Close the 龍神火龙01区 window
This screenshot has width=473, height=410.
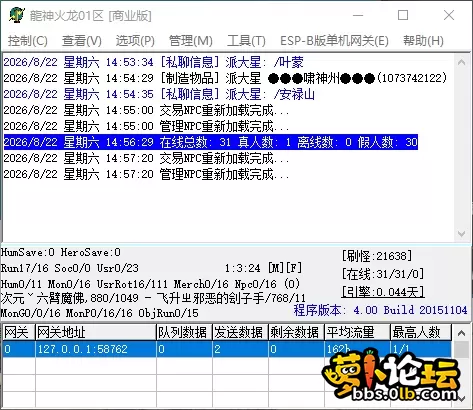(x=449, y=15)
